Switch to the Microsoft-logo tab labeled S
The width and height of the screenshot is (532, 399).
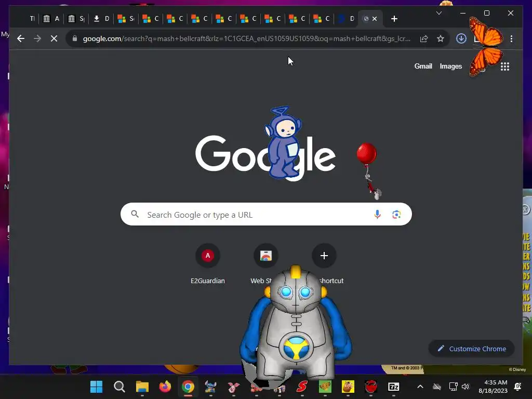pos(126,19)
